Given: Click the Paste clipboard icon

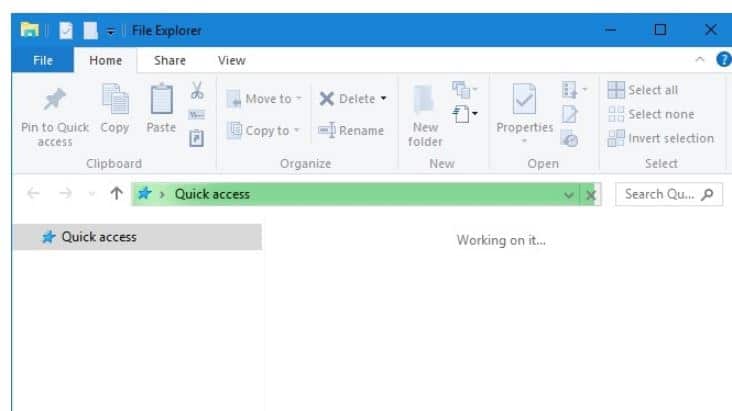Looking at the screenshot, I should [161, 100].
